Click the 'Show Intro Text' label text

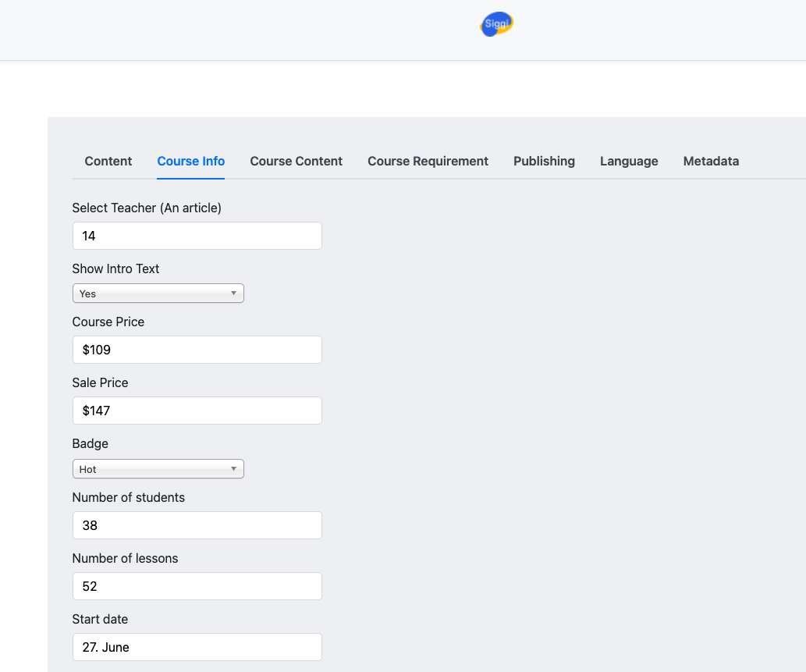(x=115, y=268)
